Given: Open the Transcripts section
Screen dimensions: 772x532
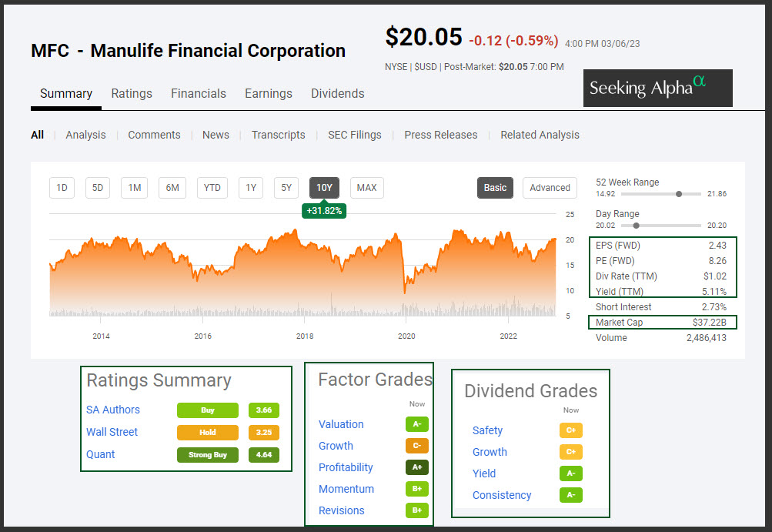Looking at the screenshot, I should (278, 135).
